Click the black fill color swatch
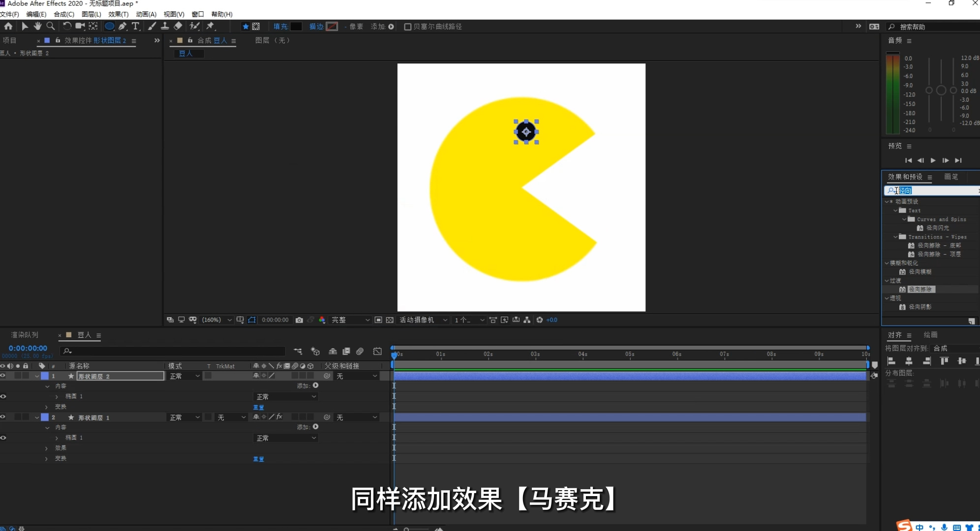The width and height of the screenshot is (980, 531). (296, 27)
